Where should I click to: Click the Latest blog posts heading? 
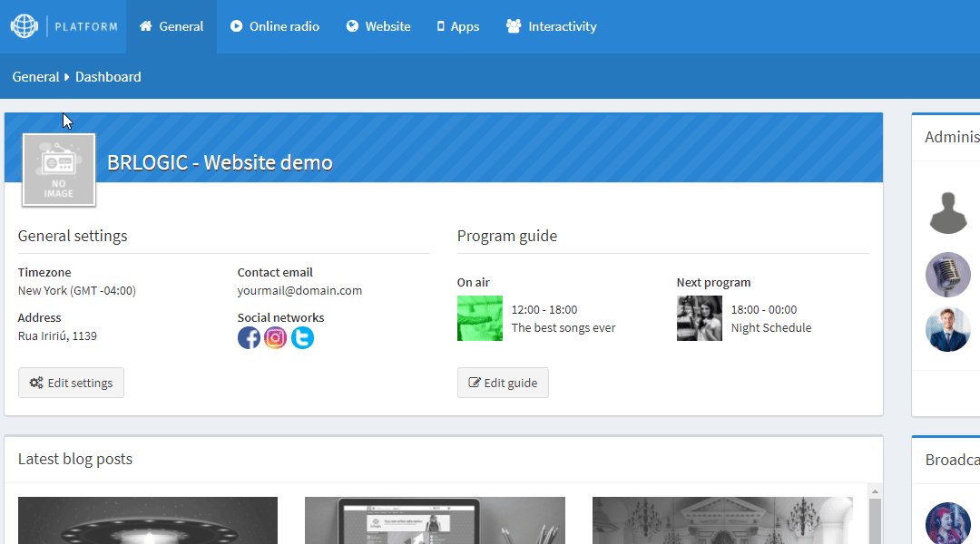[x=75, y=459]
